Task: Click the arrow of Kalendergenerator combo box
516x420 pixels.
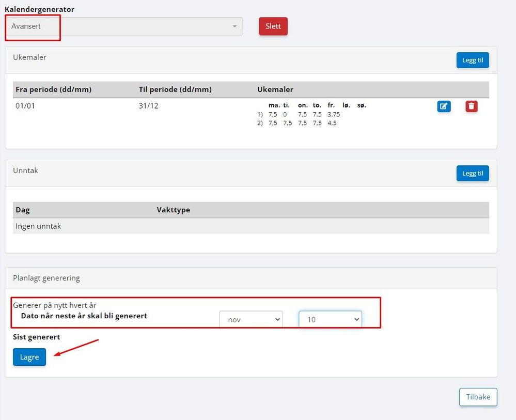Action: [234, 26]
